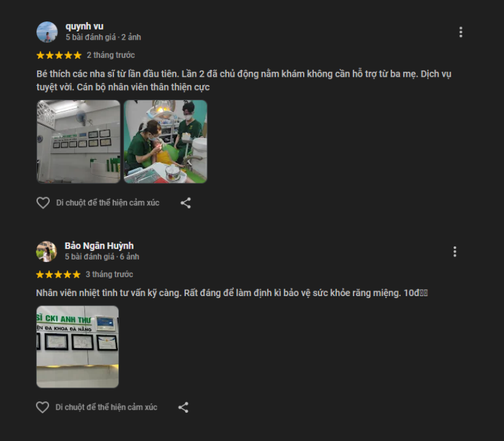The width and height of the screenshot is (504, 441).
Task: Click 'Di chuột để thể hiện cảm xúc' under first review
Action: [x=108, y=203]
